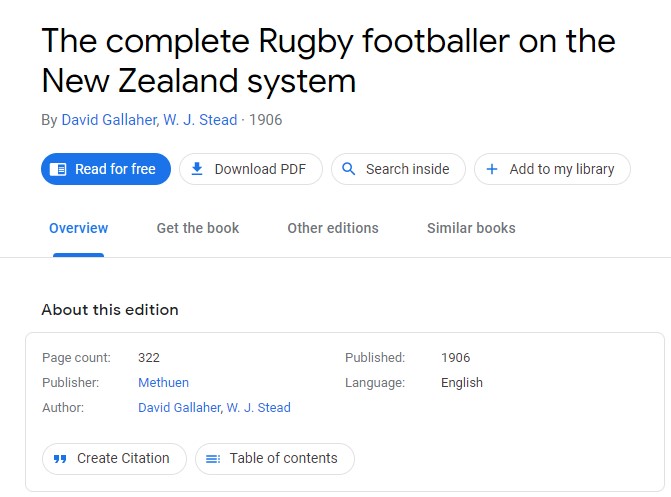Click the open-book icon in Read for free
The height and width of the screenshot is (497, 671).
(x=58, y=169)
